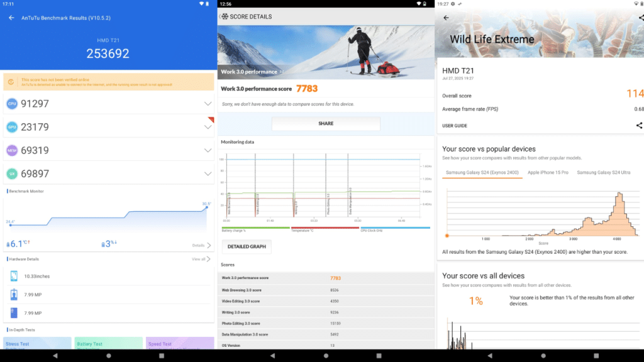The width and height of the screenshot is (644, 362).
Task: Tap Android back button under AnTuTu screen
Action: point(55,356)
